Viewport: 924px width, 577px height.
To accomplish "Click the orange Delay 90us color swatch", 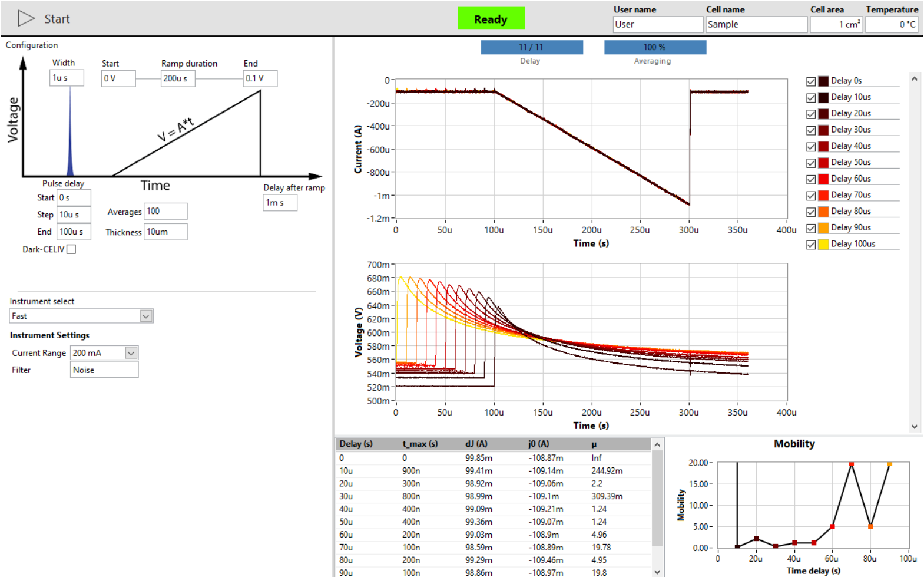I will 823,227.
